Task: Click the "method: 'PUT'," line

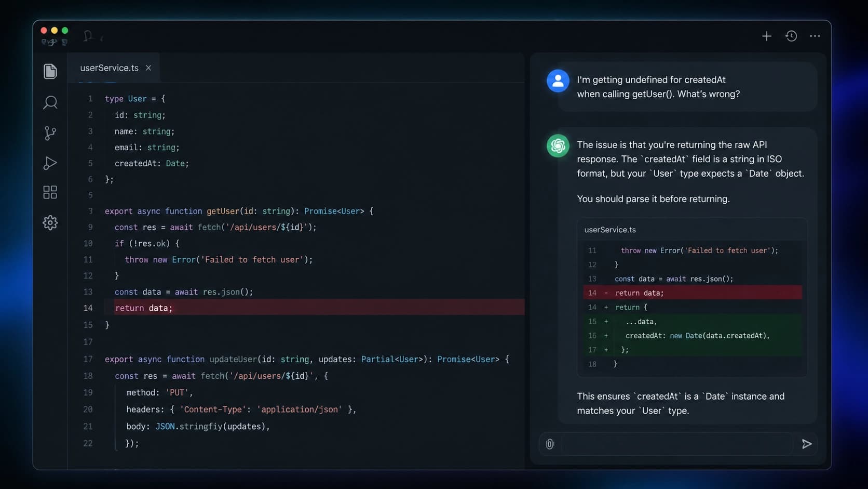Action: tap(159, 392)
